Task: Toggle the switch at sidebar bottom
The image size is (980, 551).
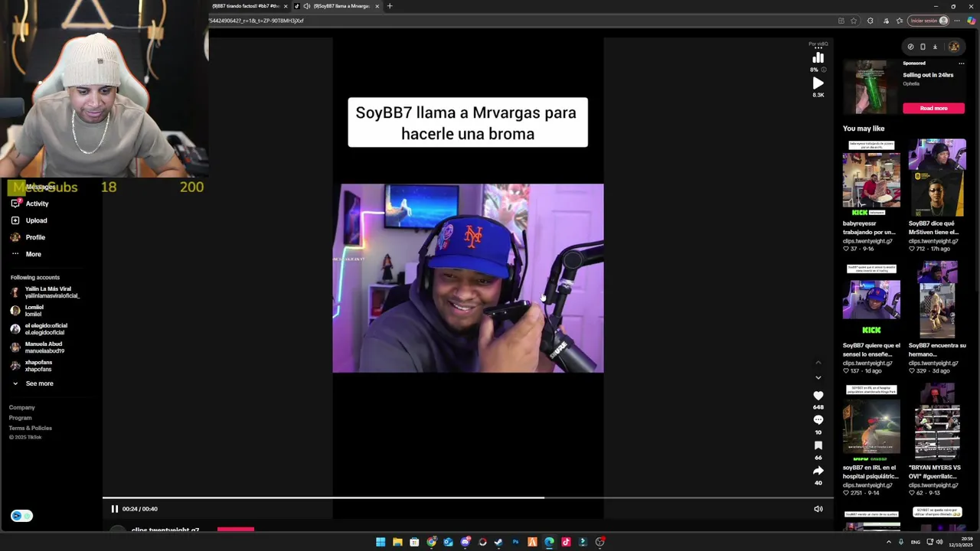Action: point(21,516)
